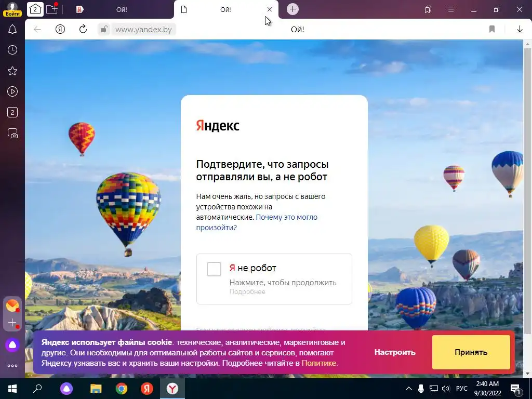Open the Windows Start menu
Screen dimensions: 532x399
tap(12, 389)
